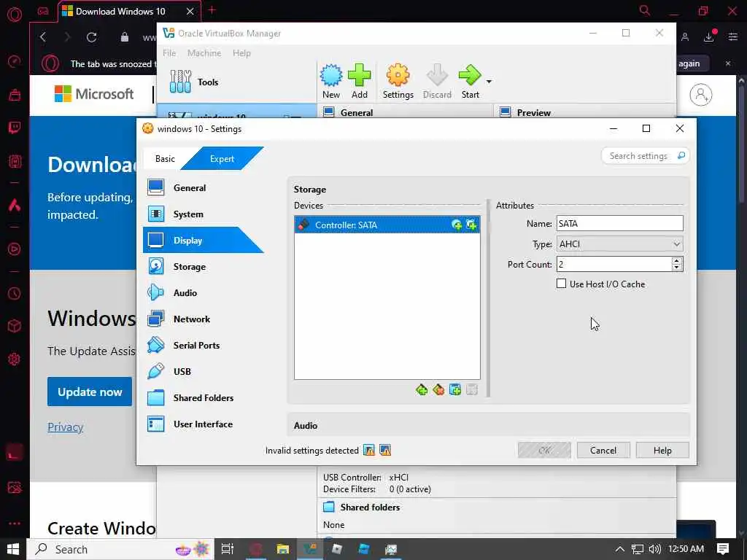The height and width of the screenshot is (560, 747).
Task: Select the Display category icon in sidebar
Action: click(x=156, y=240)
